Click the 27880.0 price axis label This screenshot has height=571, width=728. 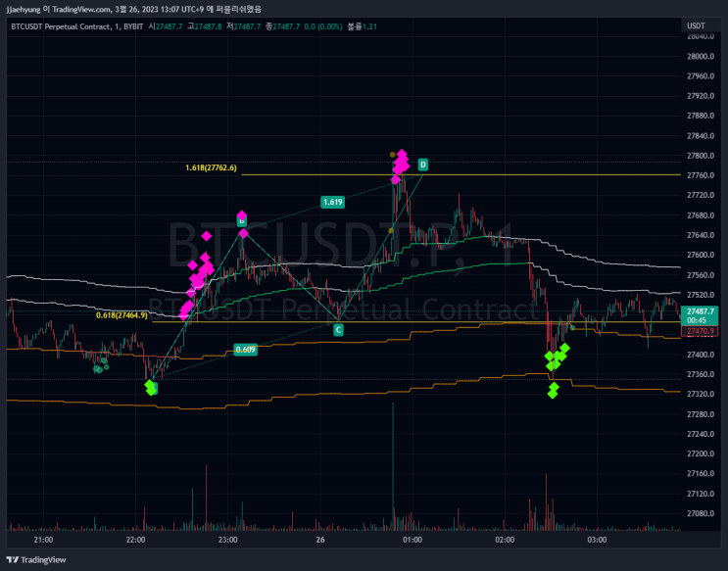coord(701,116)
